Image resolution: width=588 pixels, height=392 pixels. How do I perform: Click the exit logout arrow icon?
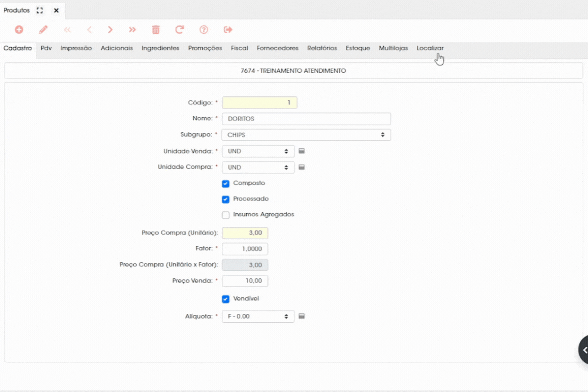coord(228,30)
